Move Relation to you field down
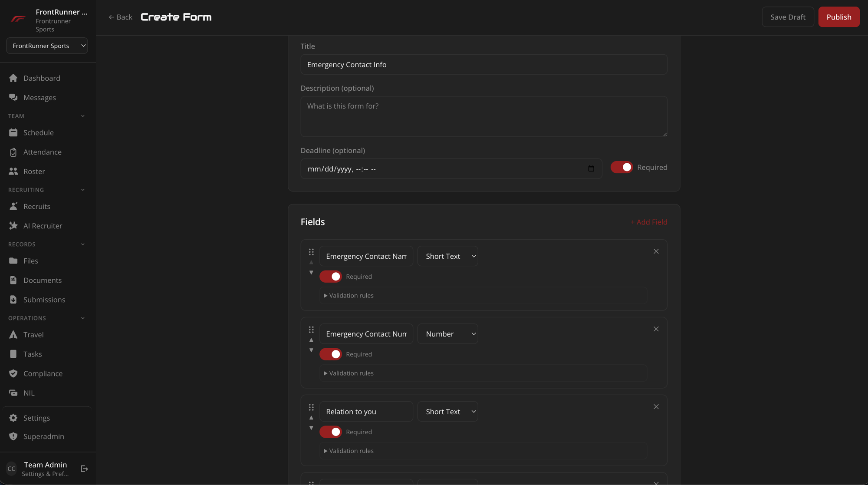Screen dimensions: 868x485 pyautogui.click(x=311, y=428)
